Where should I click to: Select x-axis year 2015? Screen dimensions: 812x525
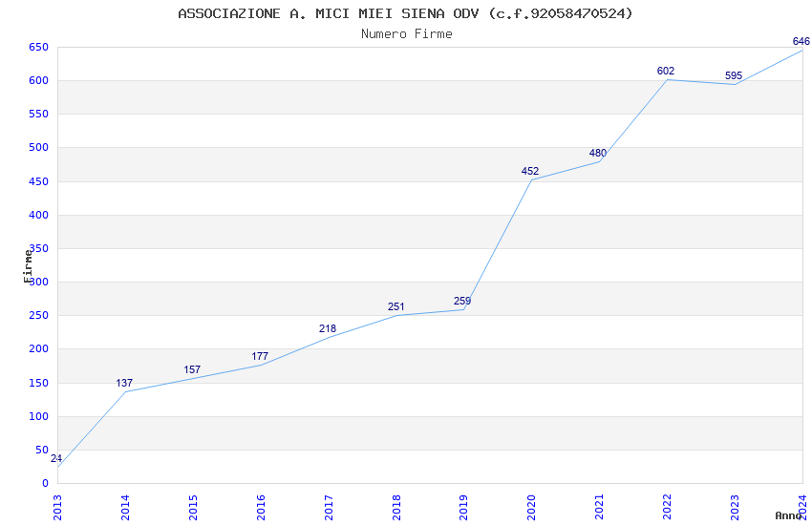tap(193, 508)
